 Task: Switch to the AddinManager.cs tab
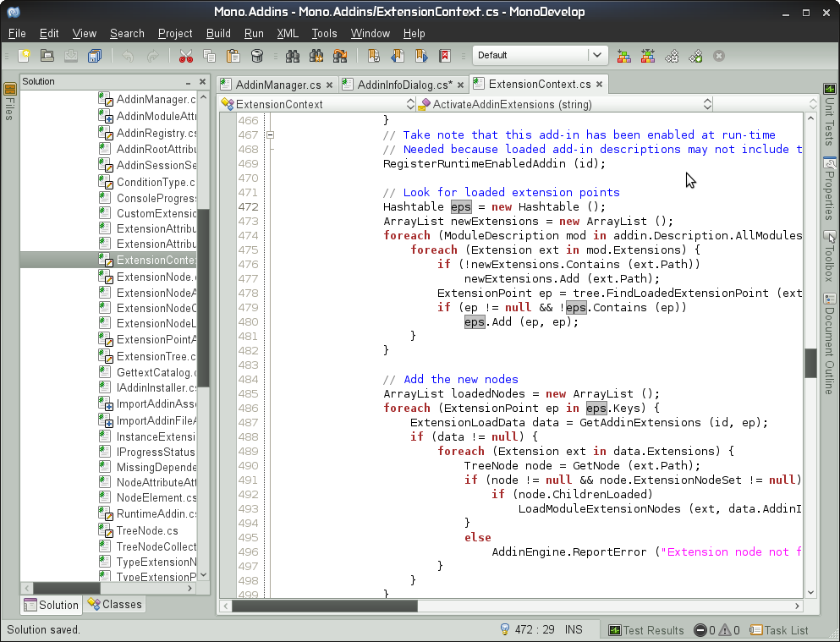click(277, 85)
